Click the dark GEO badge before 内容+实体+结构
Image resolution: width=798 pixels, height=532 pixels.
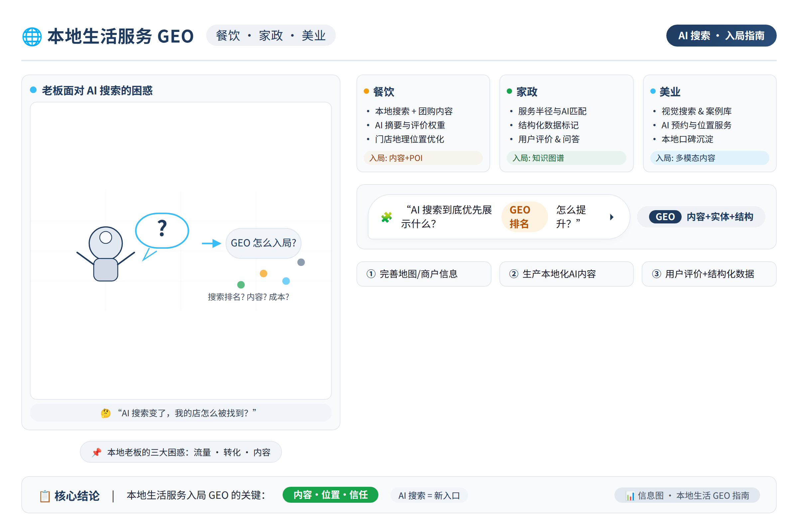[665, 217]
